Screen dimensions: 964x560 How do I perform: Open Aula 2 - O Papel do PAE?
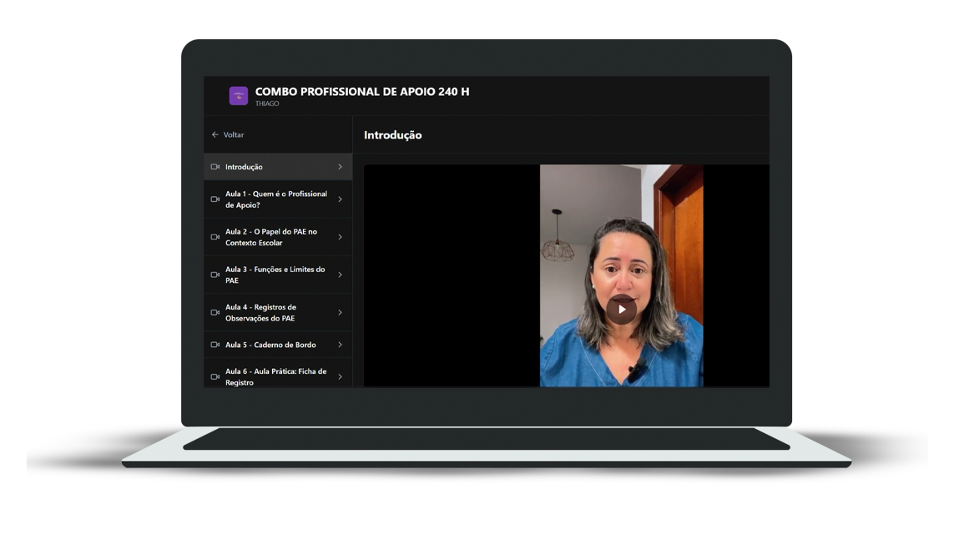(271, 237)
